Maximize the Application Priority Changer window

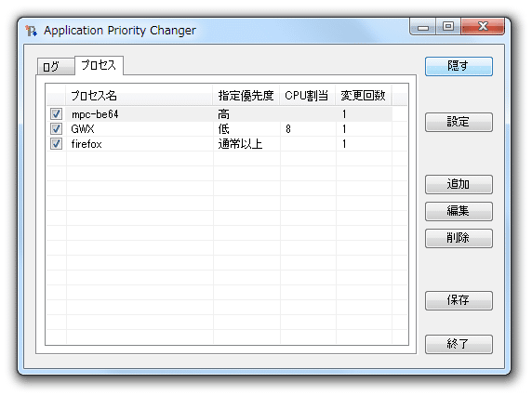tap(448, 27)
